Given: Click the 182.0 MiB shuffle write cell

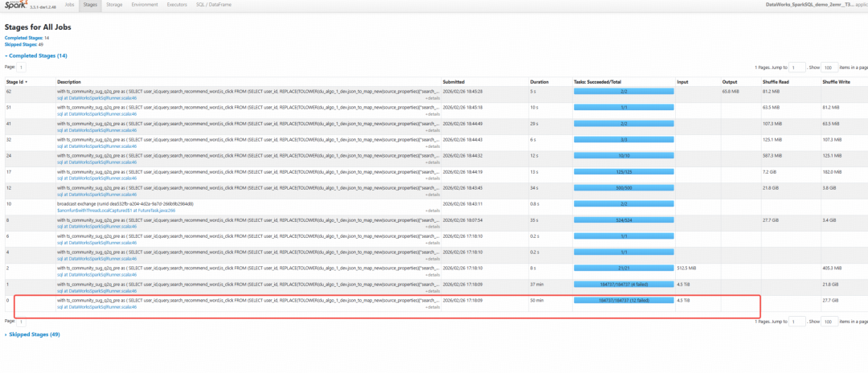Looking at the screenshot, I should (x=833, y=171).
